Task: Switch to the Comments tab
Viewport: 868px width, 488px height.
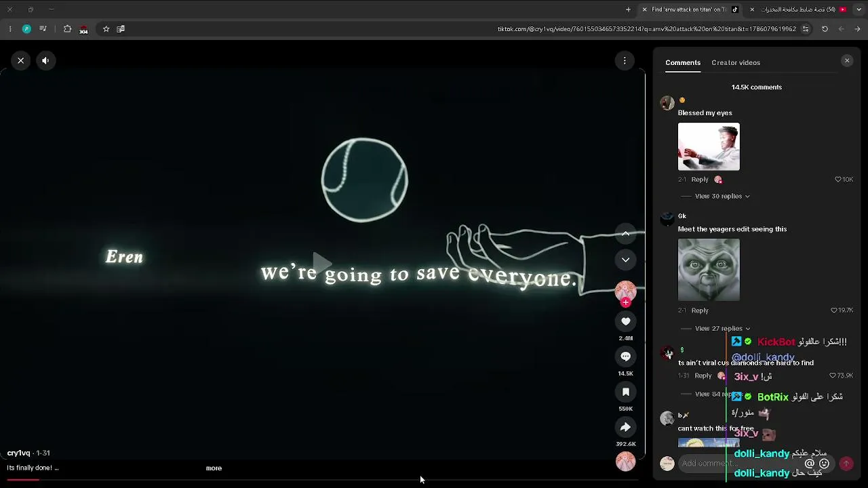Action: point(683,63)
